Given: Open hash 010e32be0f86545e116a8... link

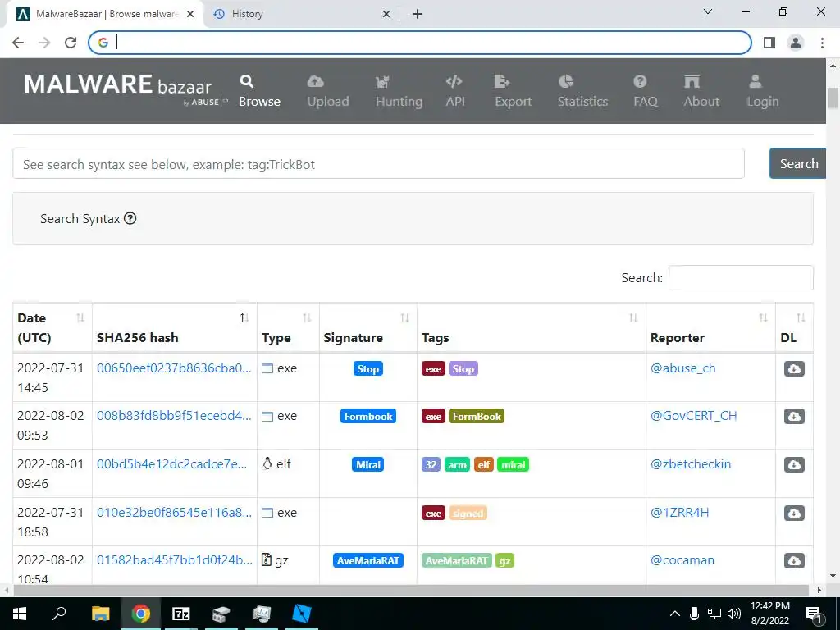Looking at the screenshot, I should pyautogui.click(x=174, y=512).
